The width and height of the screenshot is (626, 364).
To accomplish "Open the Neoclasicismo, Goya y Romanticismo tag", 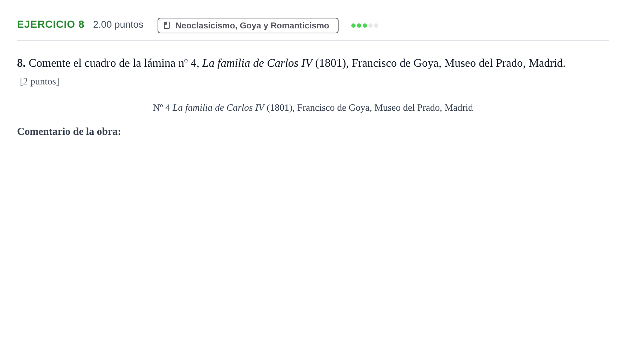I will [x=248, y=26].
